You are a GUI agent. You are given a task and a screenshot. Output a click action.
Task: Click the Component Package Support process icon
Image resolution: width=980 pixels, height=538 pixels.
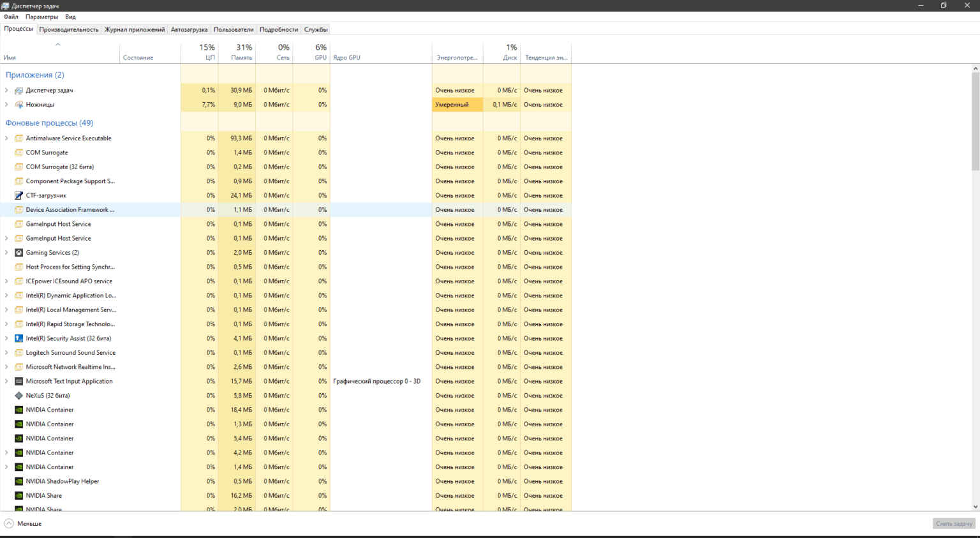point(19,181)
